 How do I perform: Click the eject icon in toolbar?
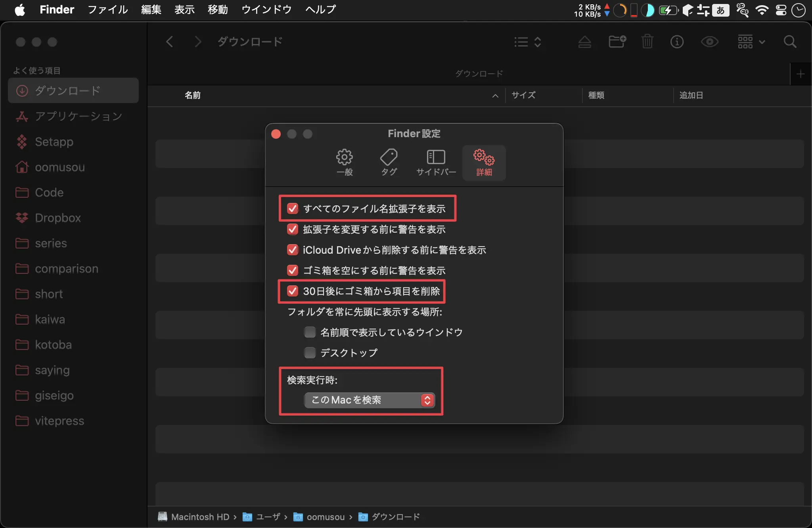pyautogui.click(x=585, y=42)
